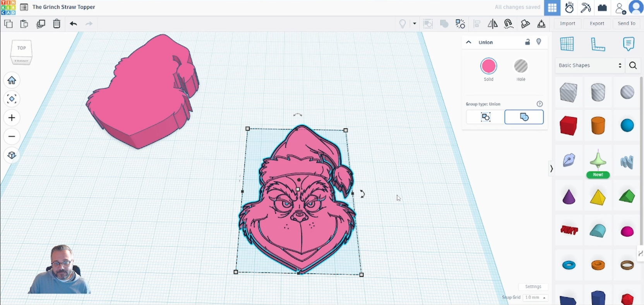644x305 pixels.
Task: Open the Export menu
Action: [x=597, y=24]
